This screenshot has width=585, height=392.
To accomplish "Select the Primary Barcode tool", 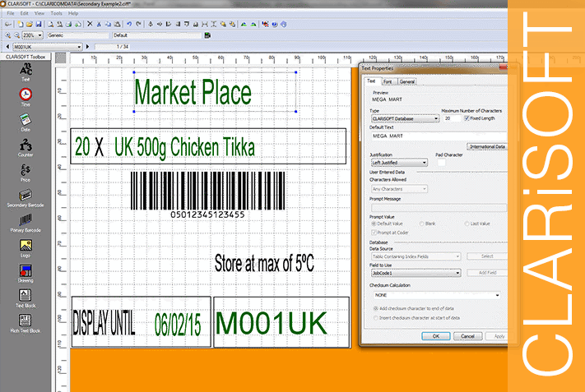I will [26, 223].
